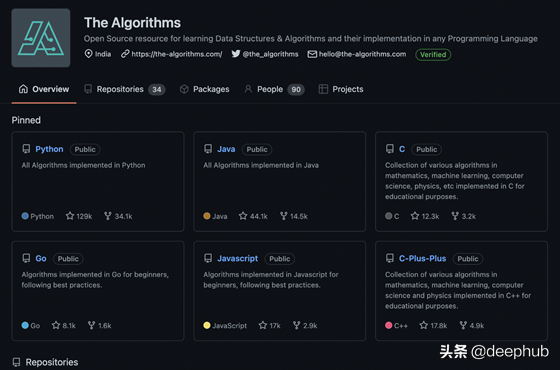Click the star icon showing 17k on Javascript
This screenshot has width=560, height=370.
263,325
